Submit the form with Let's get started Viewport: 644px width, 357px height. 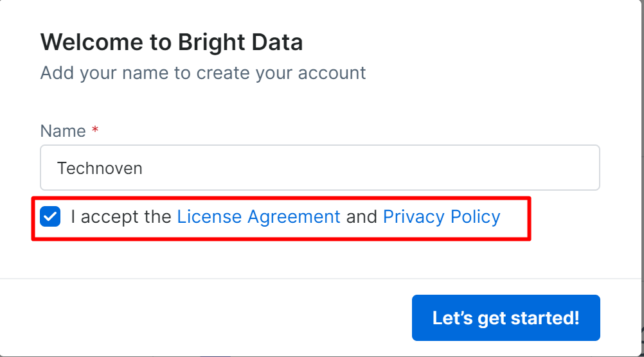click(x=506, y=318)
